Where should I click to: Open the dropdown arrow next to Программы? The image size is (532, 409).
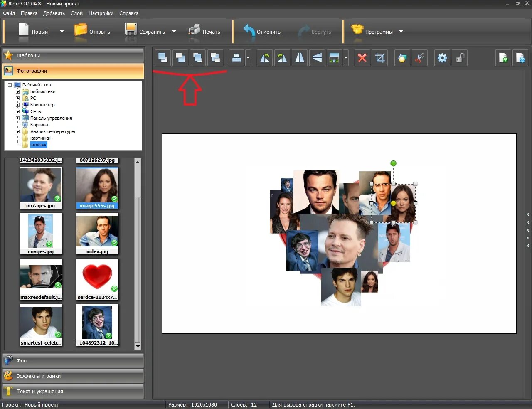coord(401,32)
